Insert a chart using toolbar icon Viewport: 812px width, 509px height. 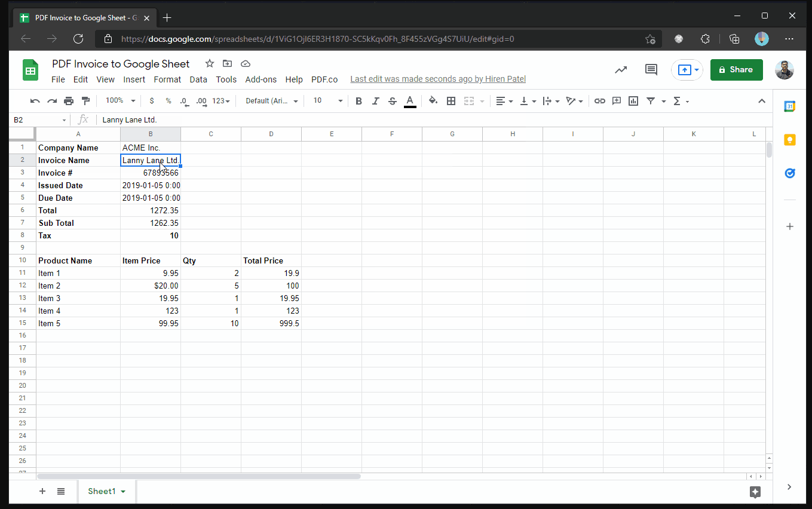[x=633, y=101]
